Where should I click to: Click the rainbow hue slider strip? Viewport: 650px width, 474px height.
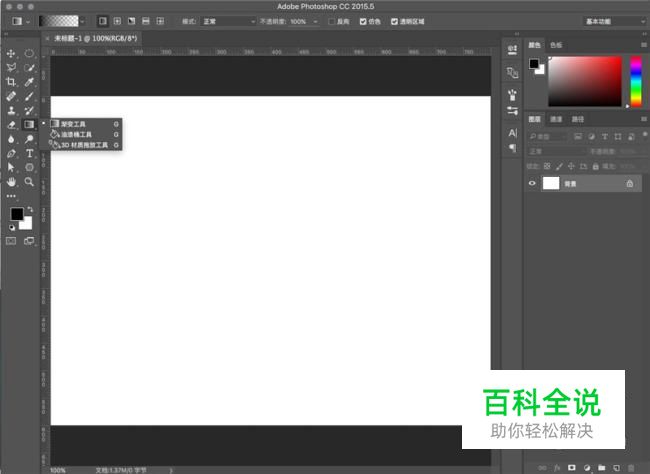635,80
